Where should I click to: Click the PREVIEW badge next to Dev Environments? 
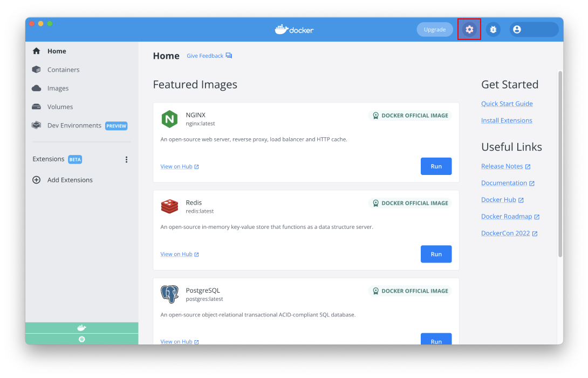coord(116,126)
